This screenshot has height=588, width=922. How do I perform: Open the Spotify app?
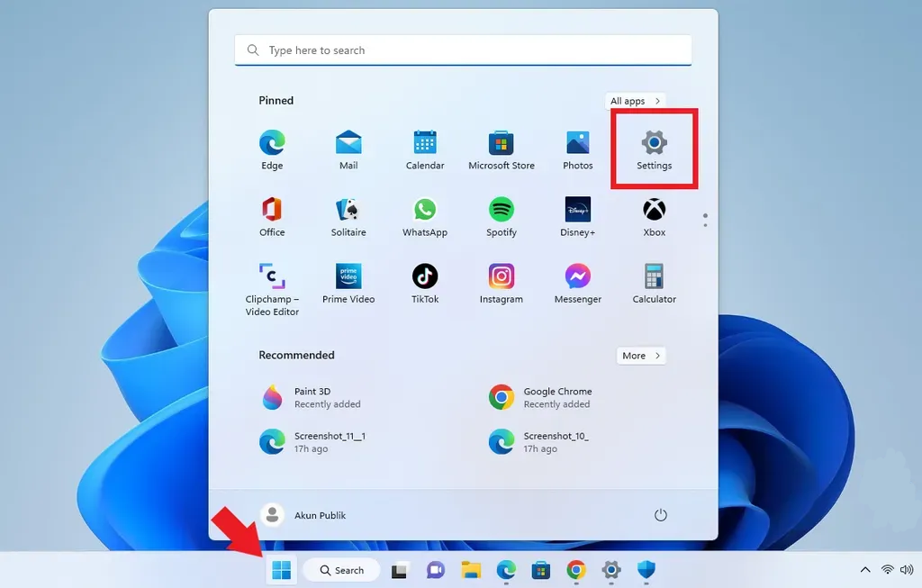(x=501, y=217)
